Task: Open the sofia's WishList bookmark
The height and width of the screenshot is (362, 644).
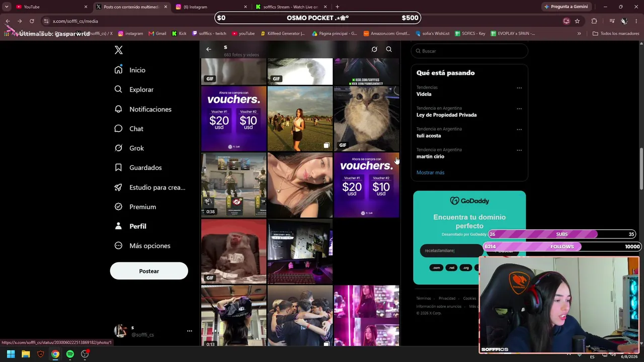Action: [432, 34]
